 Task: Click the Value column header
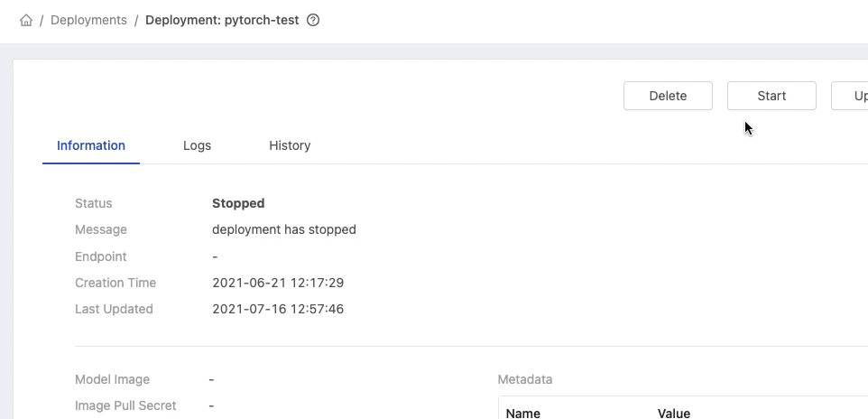[x=674, y=414]
